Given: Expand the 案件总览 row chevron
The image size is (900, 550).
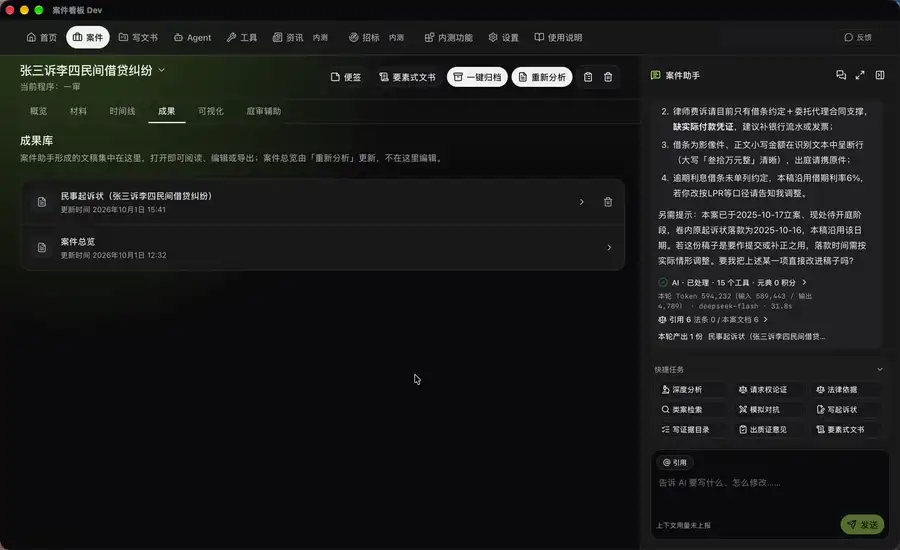Looking at the screenshot, I should [609, 247].
